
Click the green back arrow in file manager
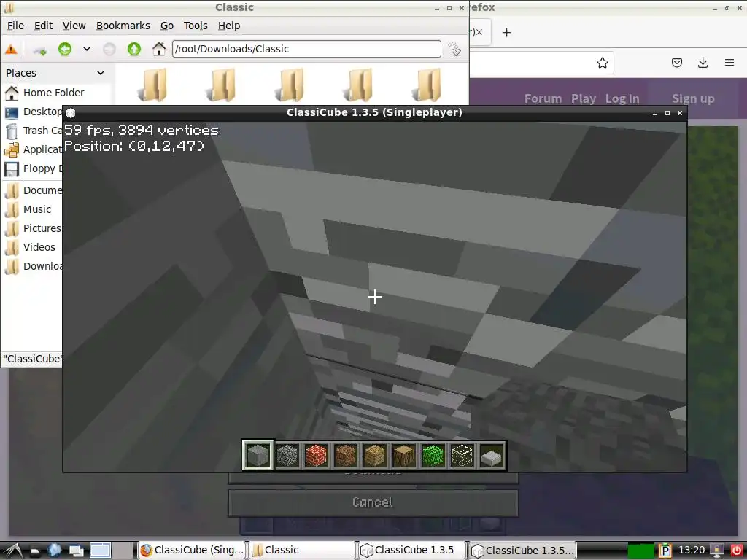(65, 49)
